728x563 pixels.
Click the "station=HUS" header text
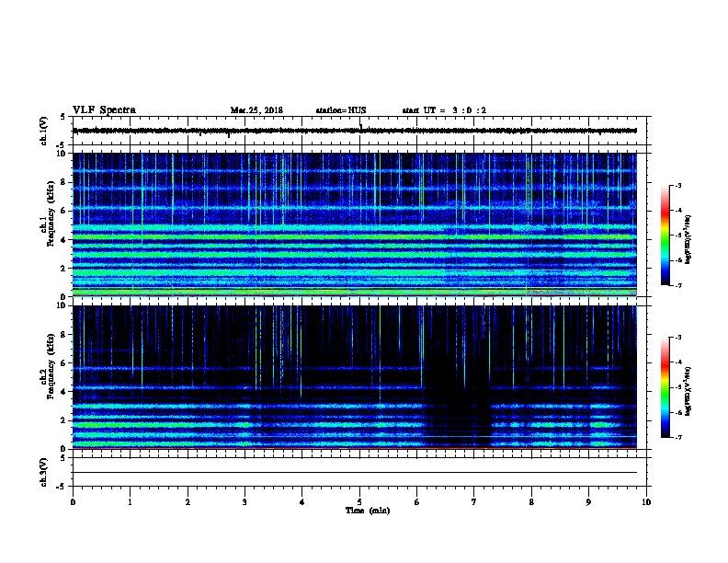pyautogui.click(x=341, y=110)
